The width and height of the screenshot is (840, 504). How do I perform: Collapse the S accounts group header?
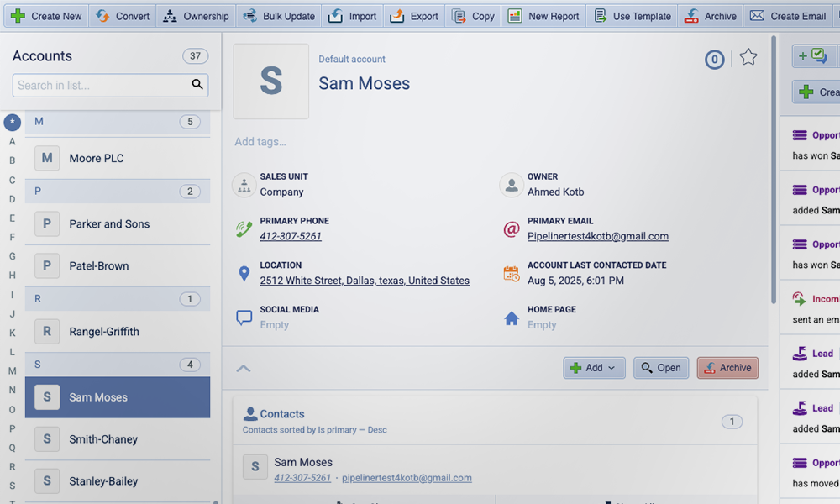click(x=118, y=365)
